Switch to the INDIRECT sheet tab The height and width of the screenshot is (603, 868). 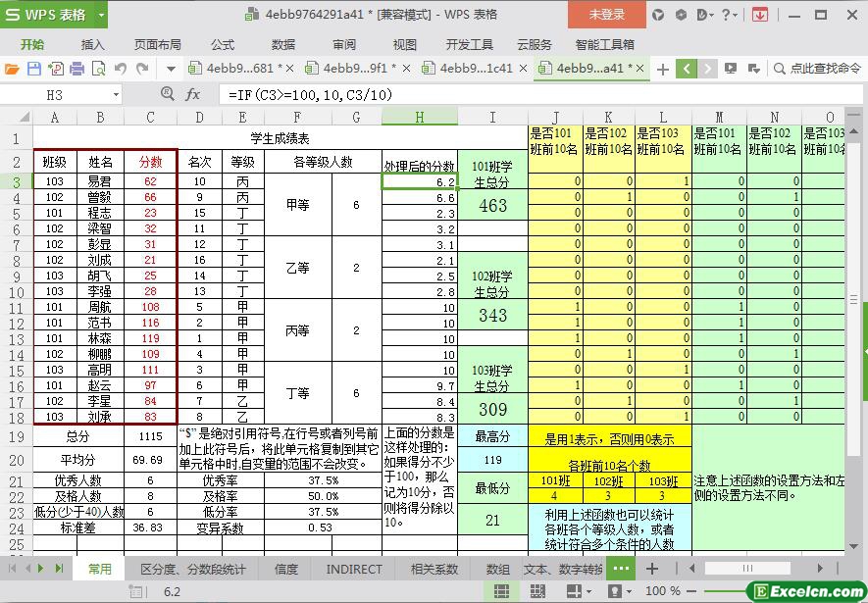point(354,569)
